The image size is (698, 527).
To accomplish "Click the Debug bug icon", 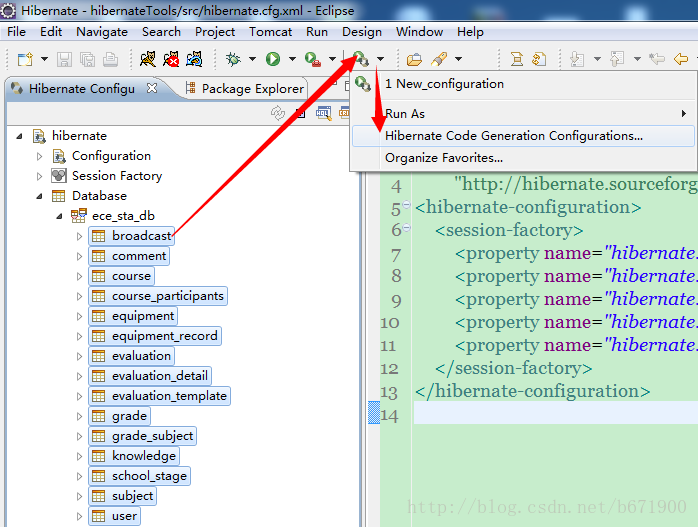I will pos(233,59).
